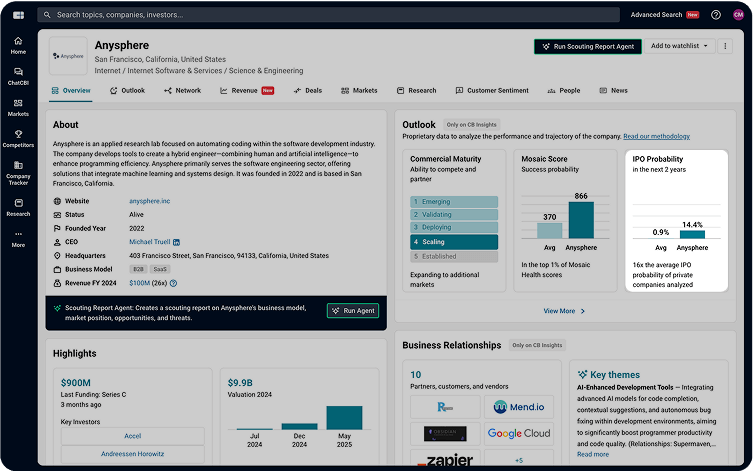The width and height of the screenshot is (753, 471).
Task: Click the revenue info icon next to $100M
Action: point(174,283)
